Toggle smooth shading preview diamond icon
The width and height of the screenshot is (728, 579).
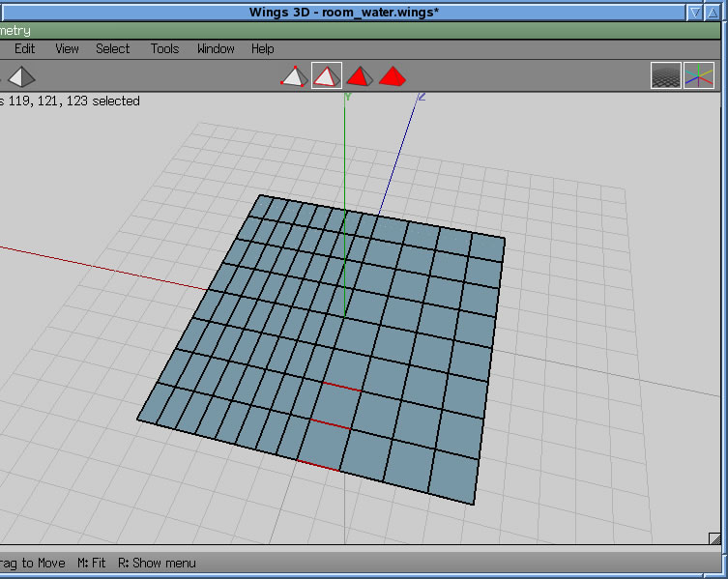pos(21,76)
